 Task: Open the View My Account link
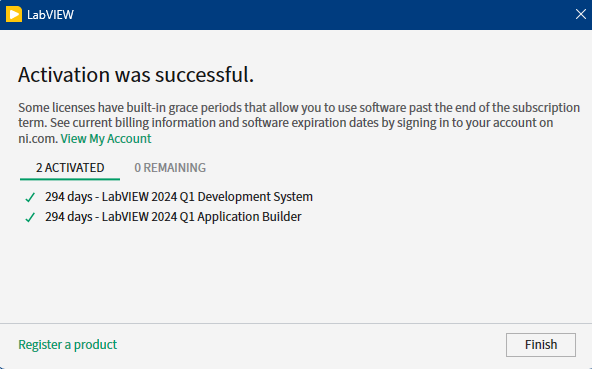coord(106,139)
